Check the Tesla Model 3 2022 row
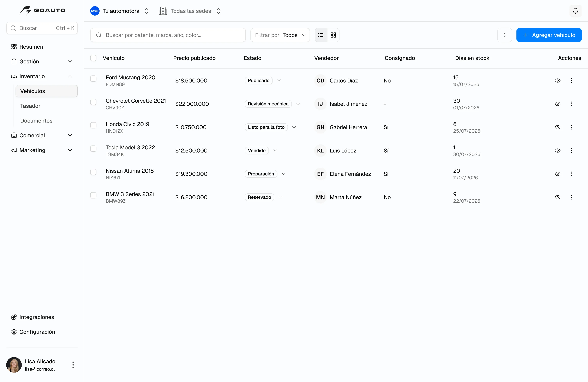 [93, 148]
